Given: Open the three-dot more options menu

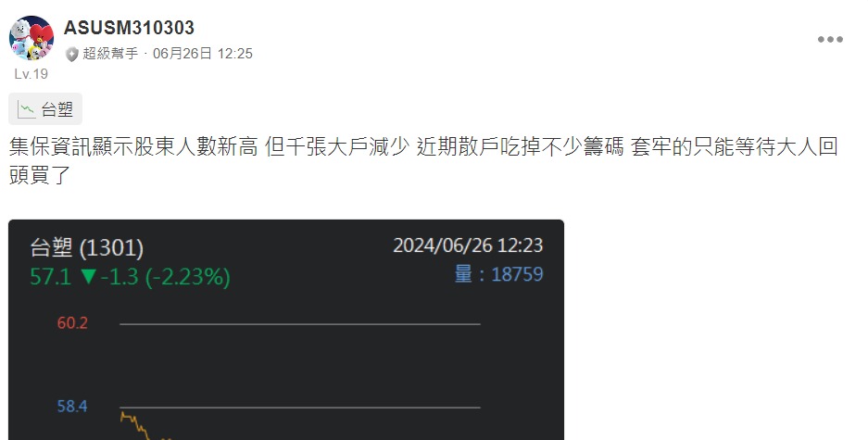Looking at the screenshot, I should click(x=830, y=39).
